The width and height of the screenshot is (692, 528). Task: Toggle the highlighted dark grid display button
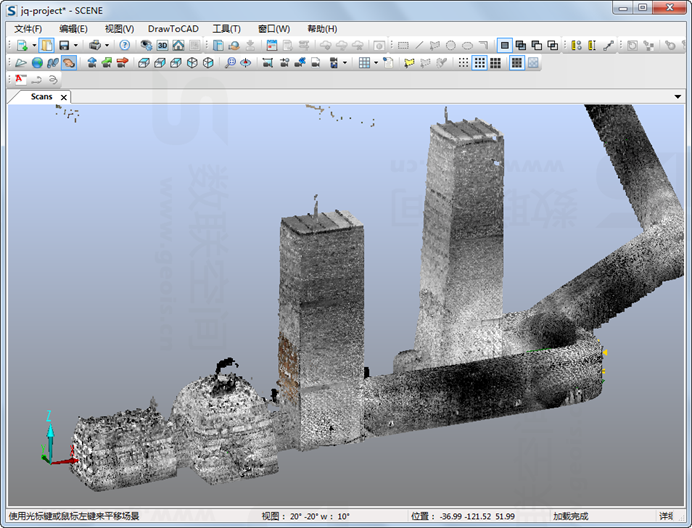[x=516, y=63]
